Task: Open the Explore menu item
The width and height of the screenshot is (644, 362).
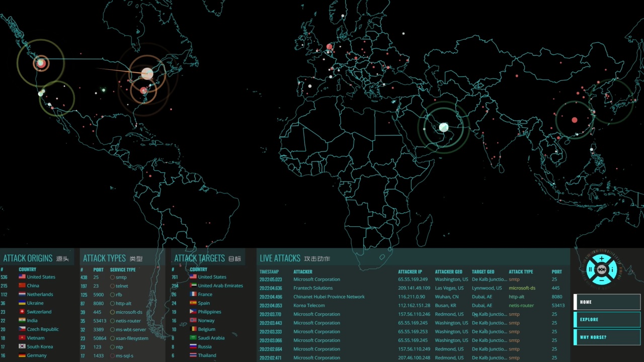Action: coord(607,320)
